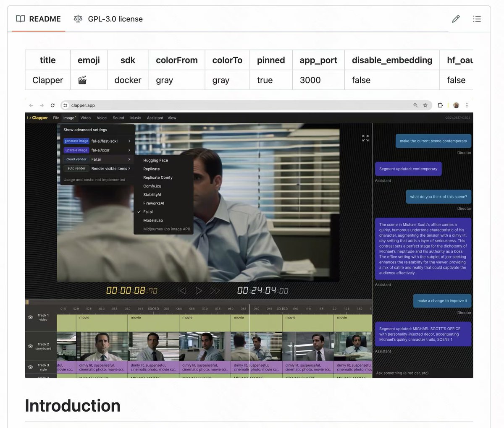
Task: Toggle fullscreen video preview icon
Action: (365, 138)
